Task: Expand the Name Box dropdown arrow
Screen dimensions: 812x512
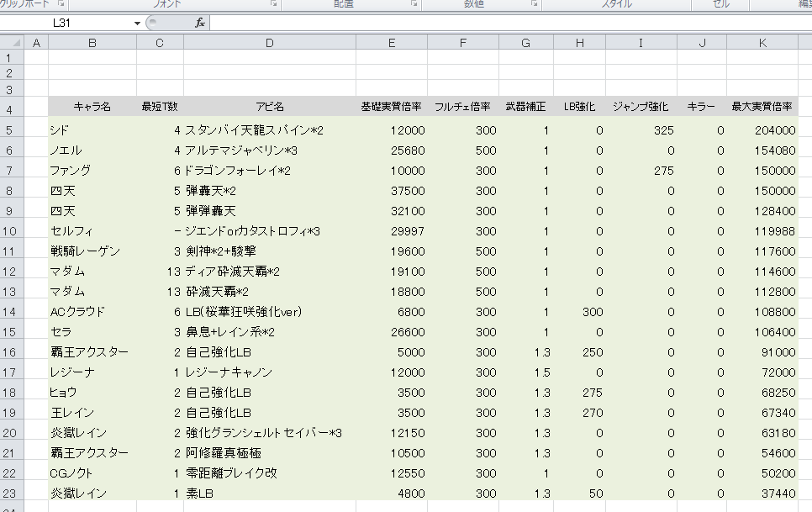Action: pyautogui.click(x=137, y=24)
